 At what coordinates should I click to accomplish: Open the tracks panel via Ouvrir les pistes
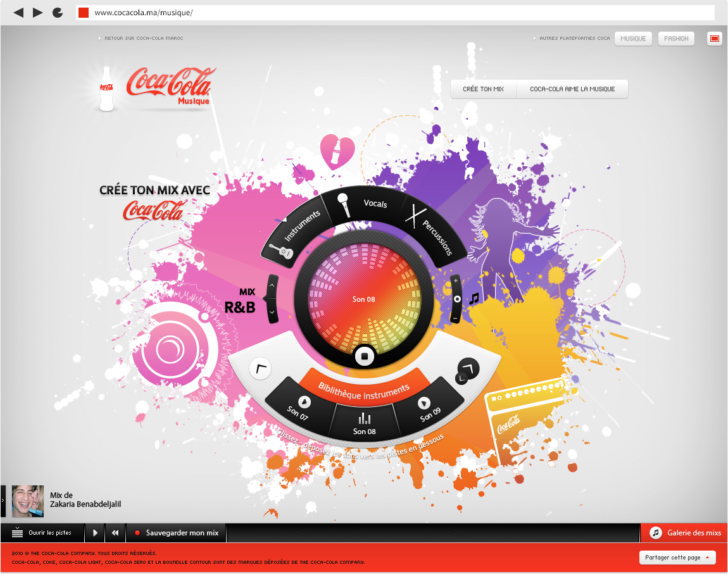[42, 533]
